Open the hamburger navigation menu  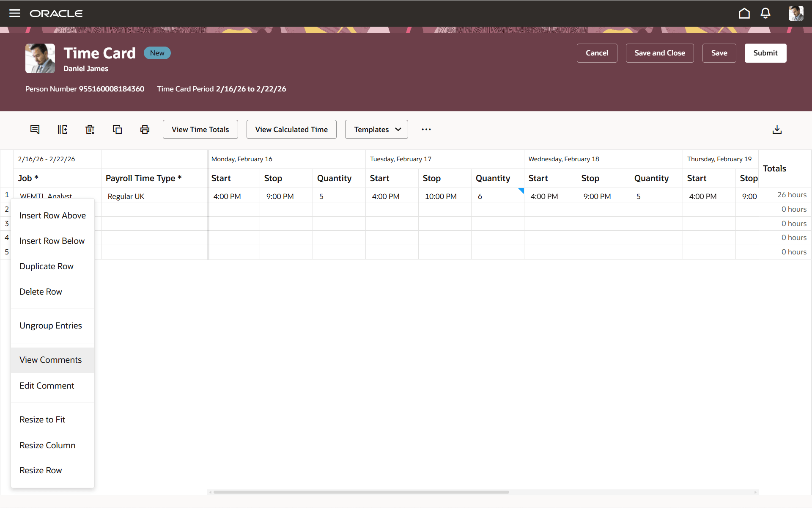(x=15, y=13)
